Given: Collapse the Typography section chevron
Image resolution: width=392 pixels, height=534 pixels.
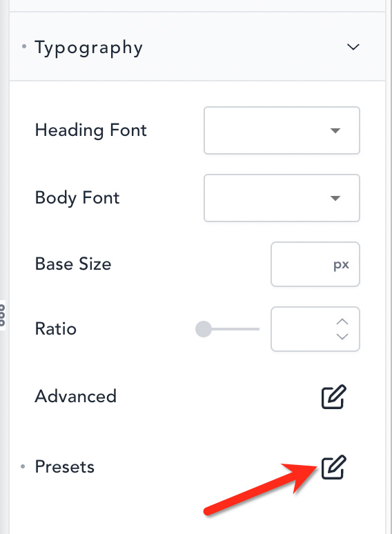Looking at the screenshot, I should 353,47.
